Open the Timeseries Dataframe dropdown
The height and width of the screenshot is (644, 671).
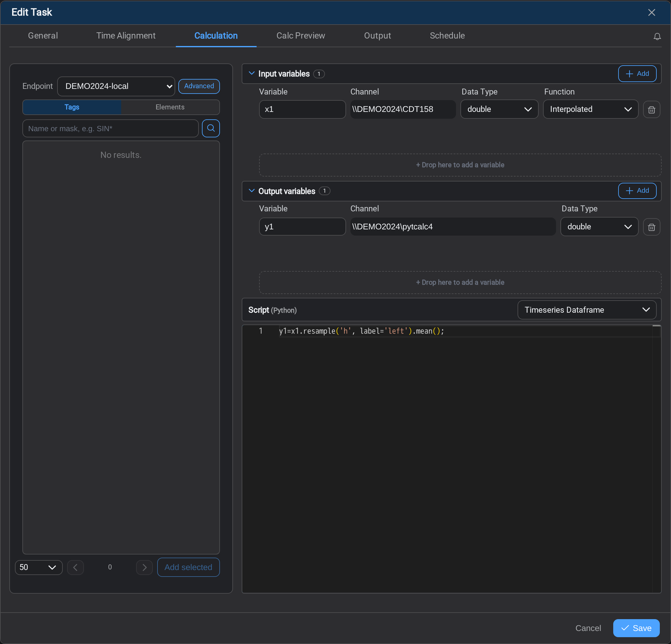(587, 310)
